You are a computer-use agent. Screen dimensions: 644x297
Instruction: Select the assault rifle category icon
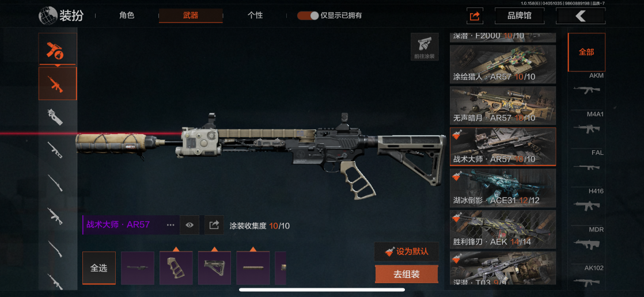[58, 83]
